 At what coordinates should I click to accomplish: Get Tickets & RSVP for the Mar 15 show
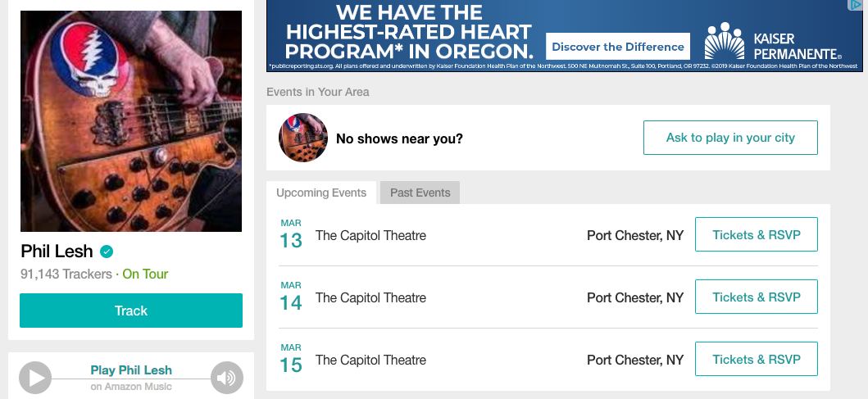point(757,359)
